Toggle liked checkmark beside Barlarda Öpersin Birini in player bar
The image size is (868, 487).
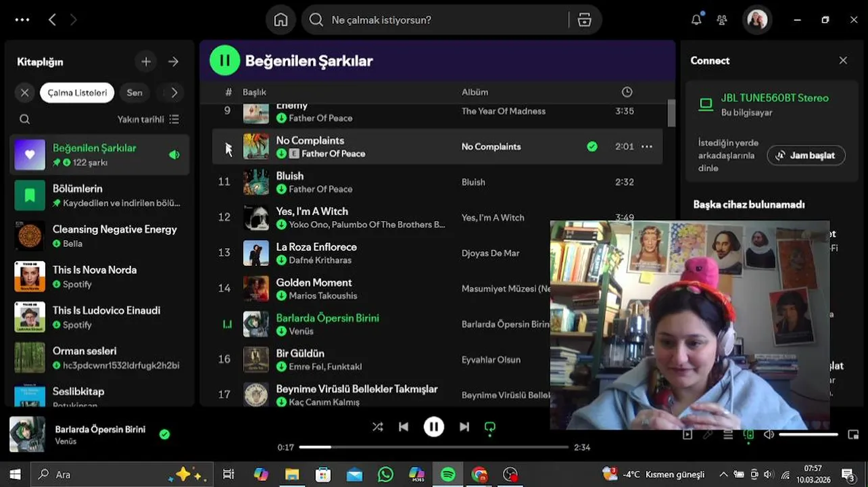[x=164, y=434]
